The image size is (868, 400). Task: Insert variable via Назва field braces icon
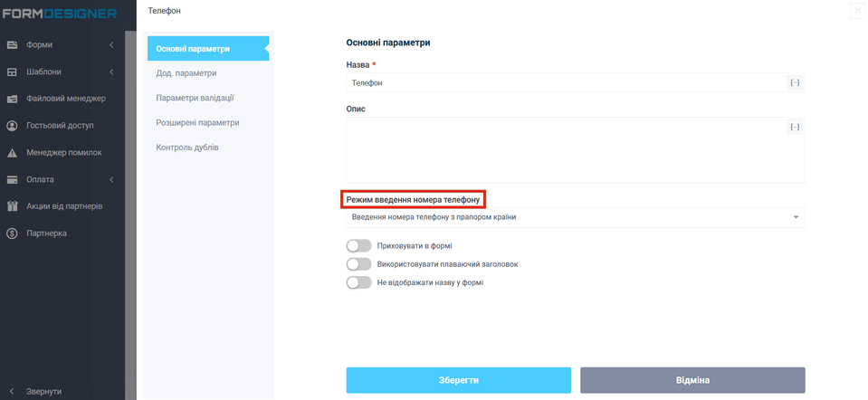(795, 82)
